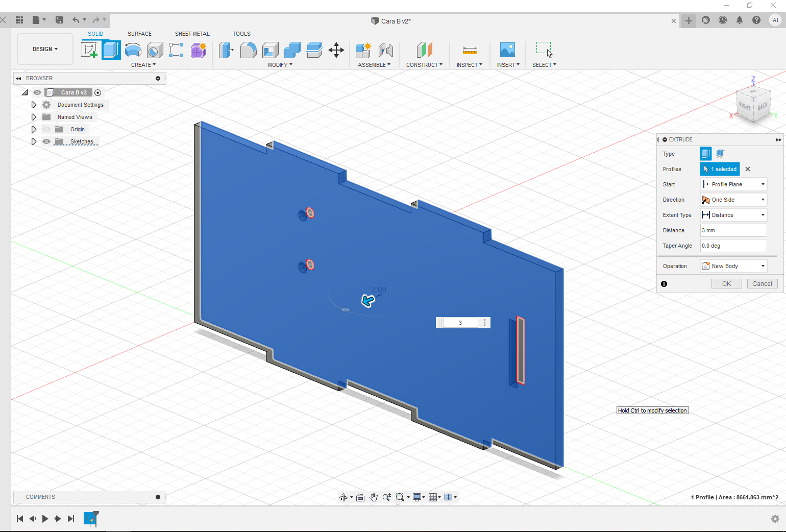Expand the Named Views tree node
Image resolution: width=786 pixels, height=532 pixels.
click(34, 117)
